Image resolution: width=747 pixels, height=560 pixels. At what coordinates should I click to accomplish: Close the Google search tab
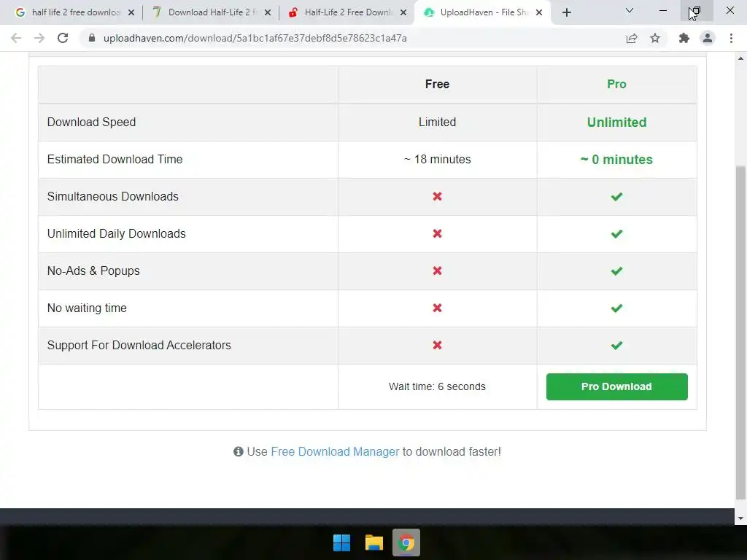pyautogui.click(x=131, y=13)
